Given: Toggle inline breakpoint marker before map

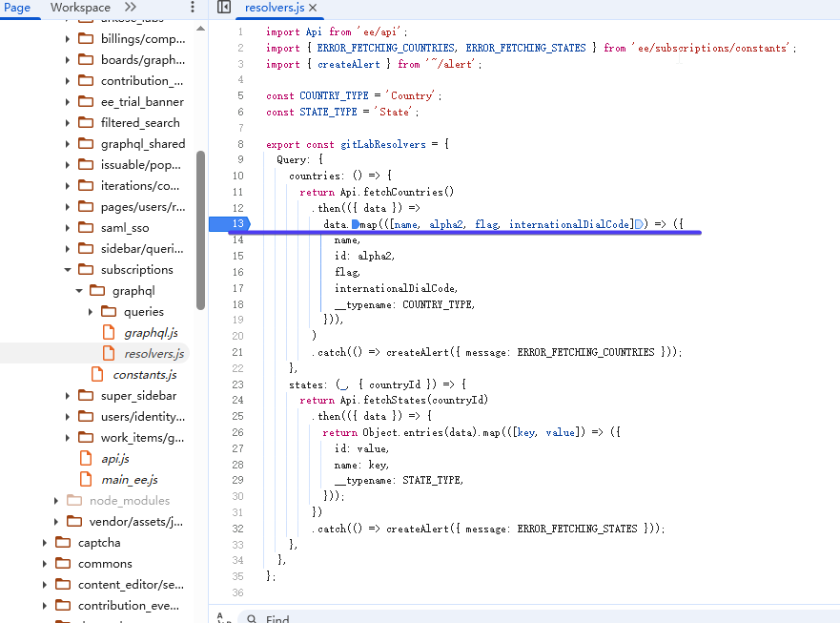Looking at the screenshot, I should point(356,224).
